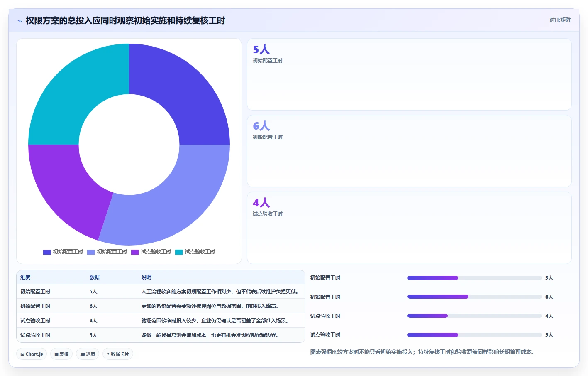This screenshot has width=588, height=376.
Task: Click the 表格 badge
Action: (x=61, y=354)
